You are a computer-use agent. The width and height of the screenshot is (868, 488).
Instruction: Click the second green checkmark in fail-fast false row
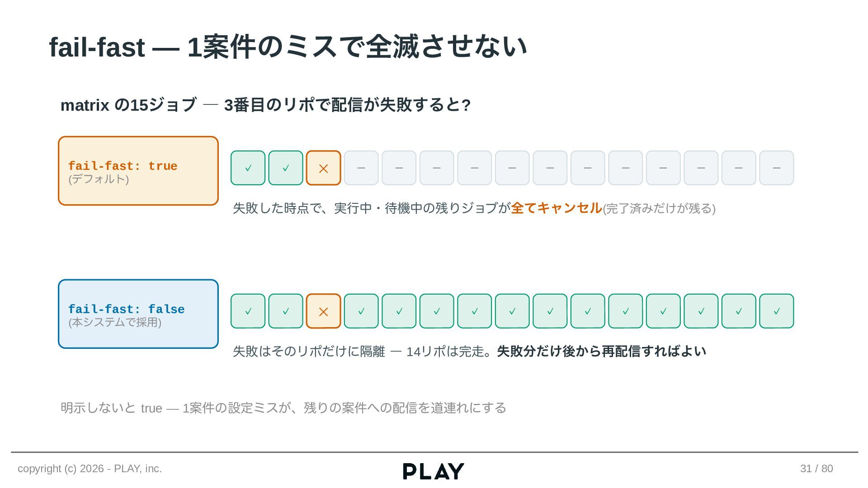click(286, 311)
